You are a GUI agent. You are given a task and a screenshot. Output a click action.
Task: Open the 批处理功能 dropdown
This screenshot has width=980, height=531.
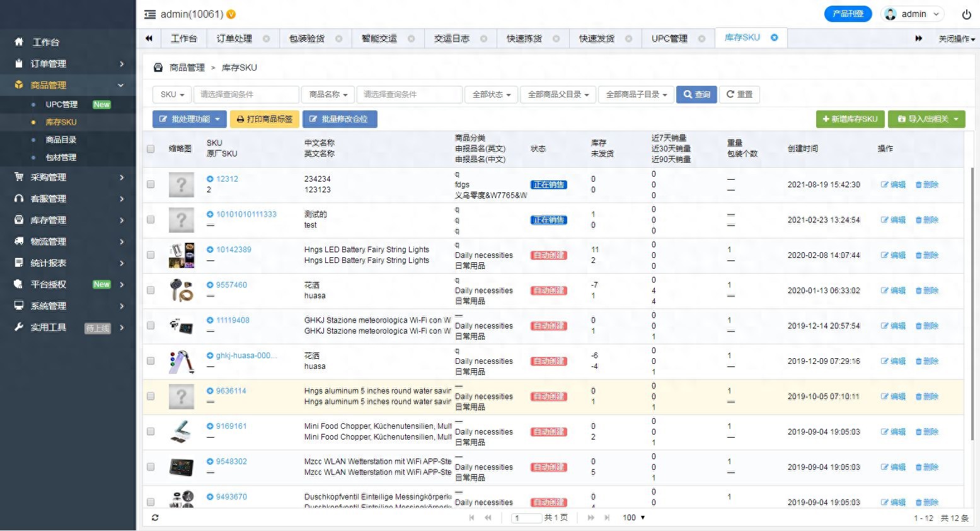pos(189,119)
